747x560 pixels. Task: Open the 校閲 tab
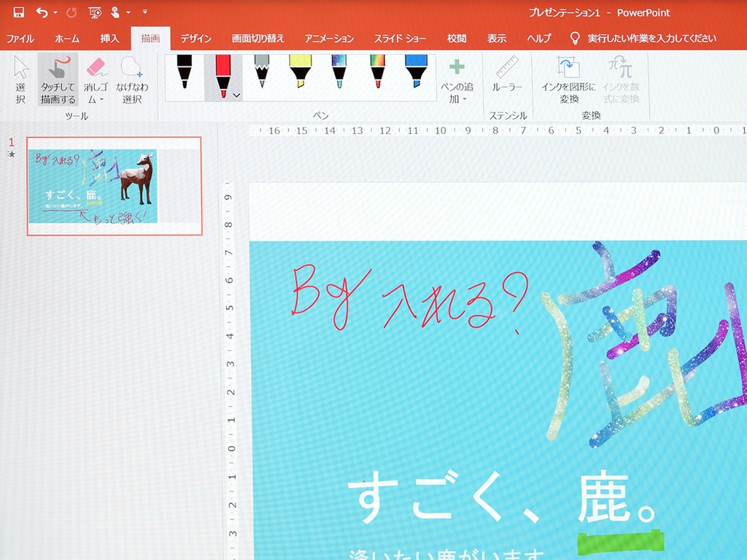[457, 39]
